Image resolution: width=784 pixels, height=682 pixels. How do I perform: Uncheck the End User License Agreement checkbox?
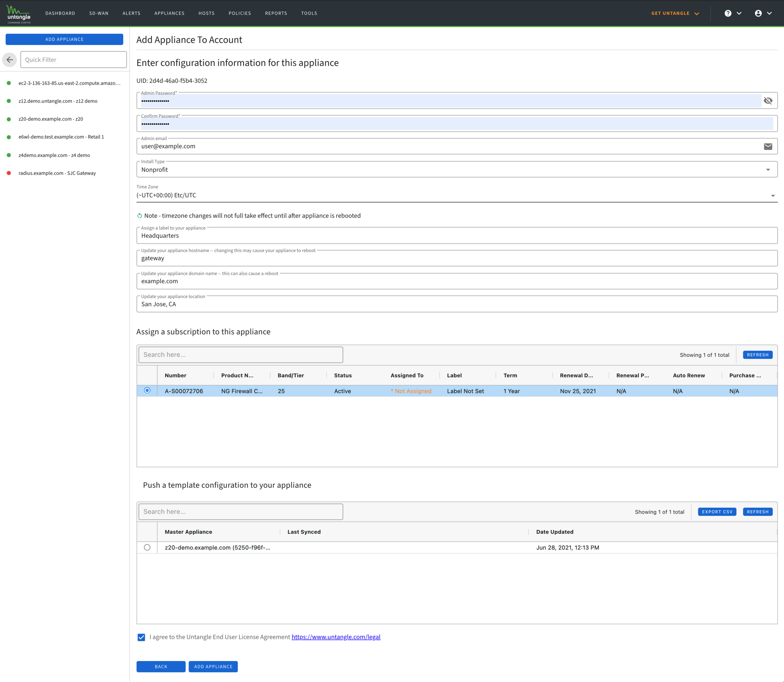141,637
